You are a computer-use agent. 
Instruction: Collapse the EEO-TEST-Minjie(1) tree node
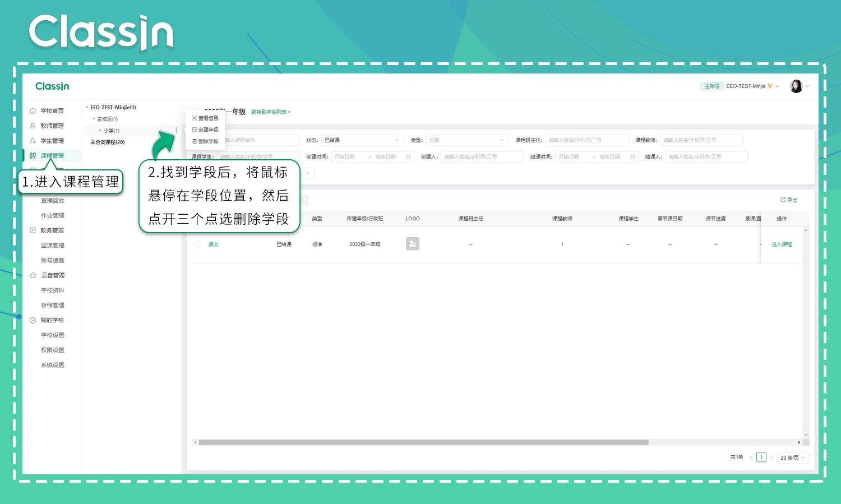[87, 107]
